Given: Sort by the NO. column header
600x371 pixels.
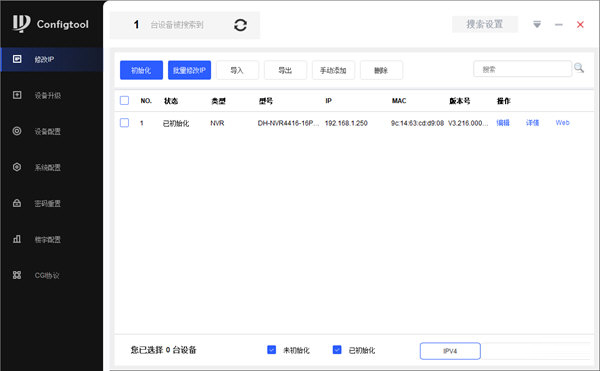Looking at the screenshot, I should (146, 101).
